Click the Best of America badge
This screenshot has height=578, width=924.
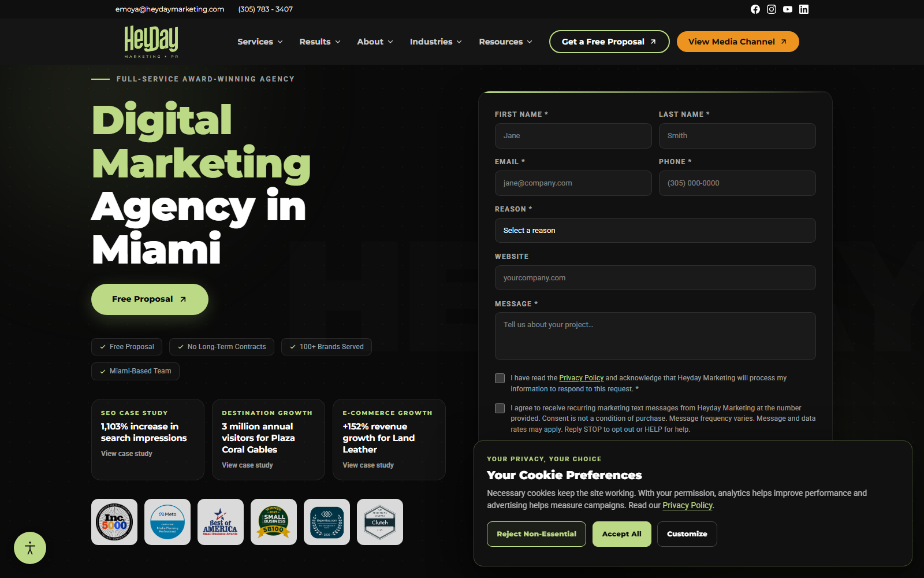coord(221,522)
